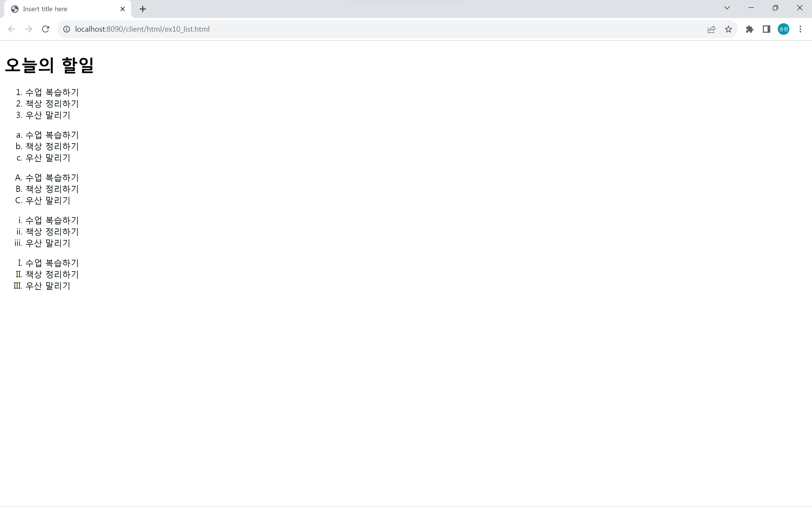View site information icon in address bar

(x=66, y=29)
